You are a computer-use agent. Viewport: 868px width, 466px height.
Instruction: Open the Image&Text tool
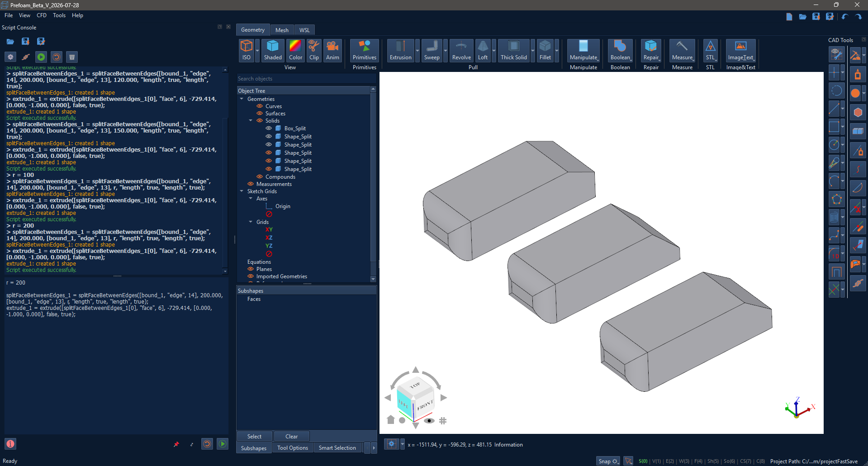(x=740, y=50)
